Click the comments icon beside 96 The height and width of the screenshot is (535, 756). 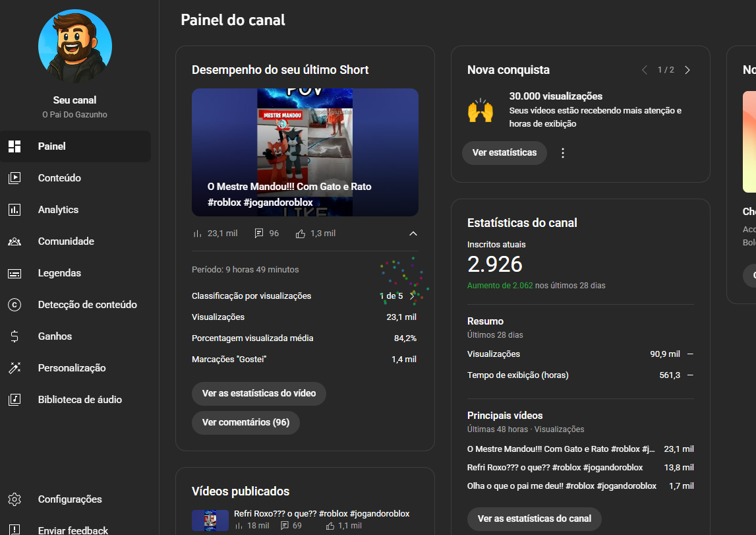click(259, 234)
